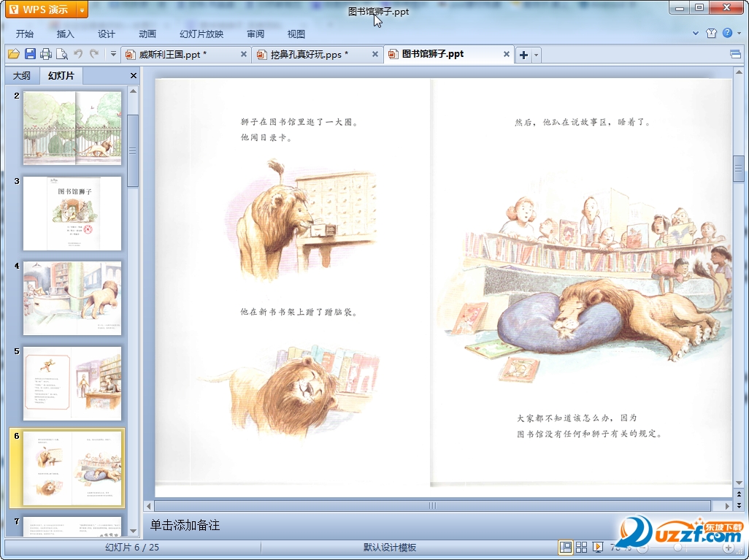Image resolution: width=749 pixels, height=560 pixels.
Task: Click horizontal scroll left arrow
Action: (149, 505)
